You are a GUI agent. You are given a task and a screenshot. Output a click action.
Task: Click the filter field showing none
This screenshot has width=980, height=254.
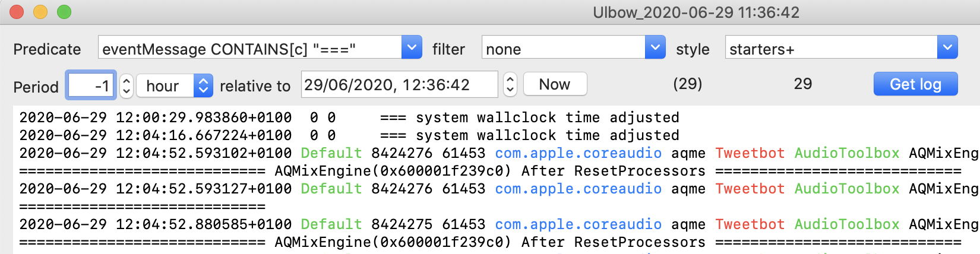[x=563, y=49]
